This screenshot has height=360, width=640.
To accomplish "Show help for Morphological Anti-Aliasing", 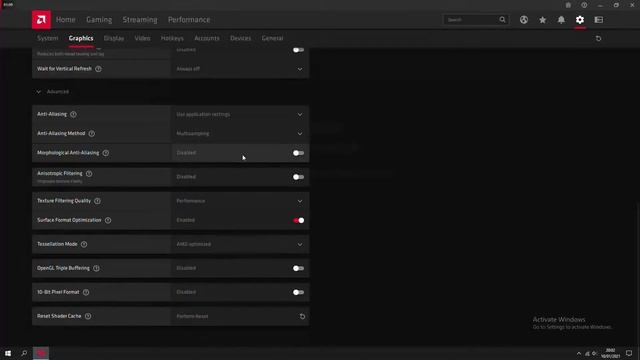I will click(106, 153).
